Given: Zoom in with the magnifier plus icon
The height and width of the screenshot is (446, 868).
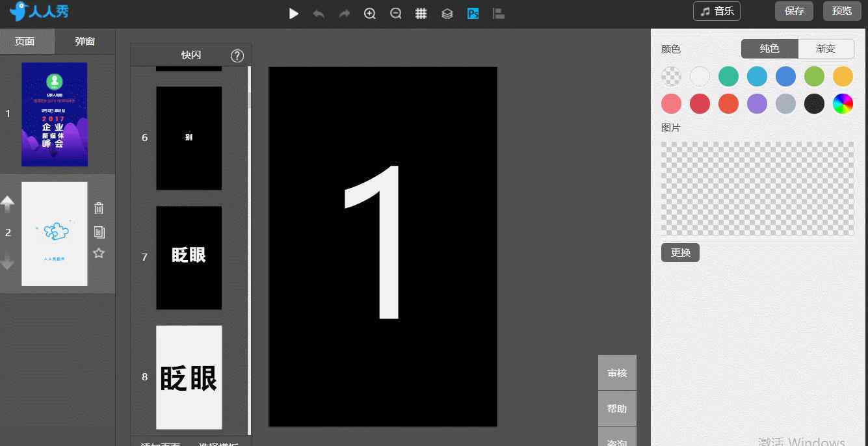Looking at the screenshot, I should [x=370, y=14].
